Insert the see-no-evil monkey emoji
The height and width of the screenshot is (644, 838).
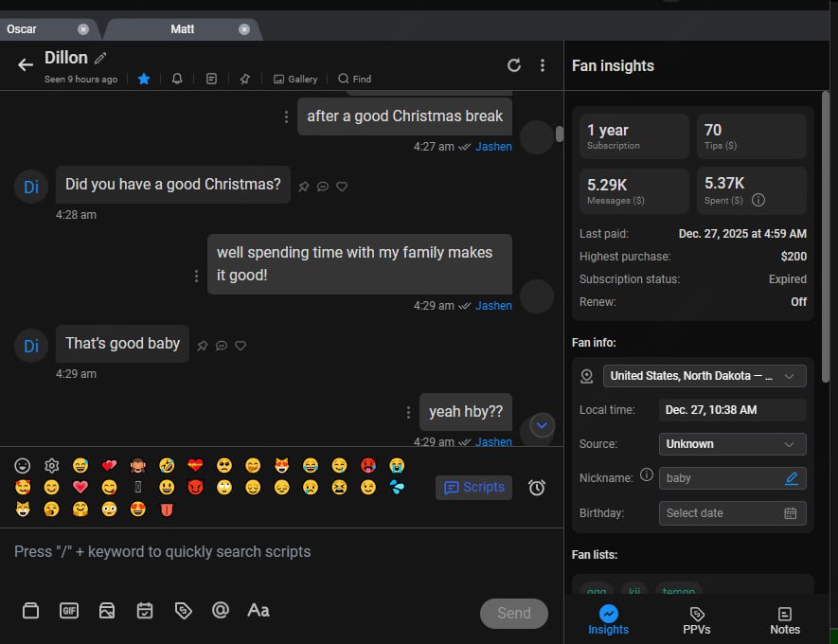click(138, 466)
